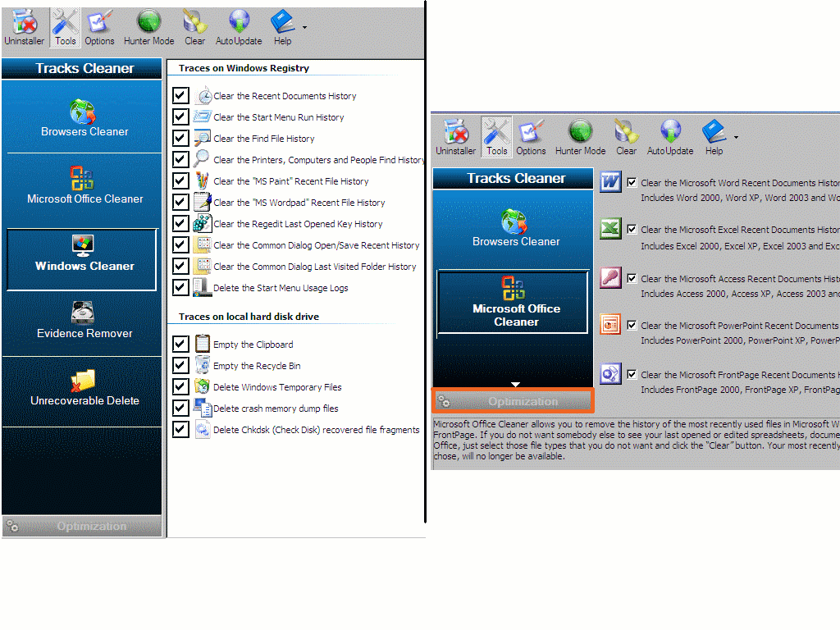Open Options in the right window toolbar

click(x=531, y=138)
